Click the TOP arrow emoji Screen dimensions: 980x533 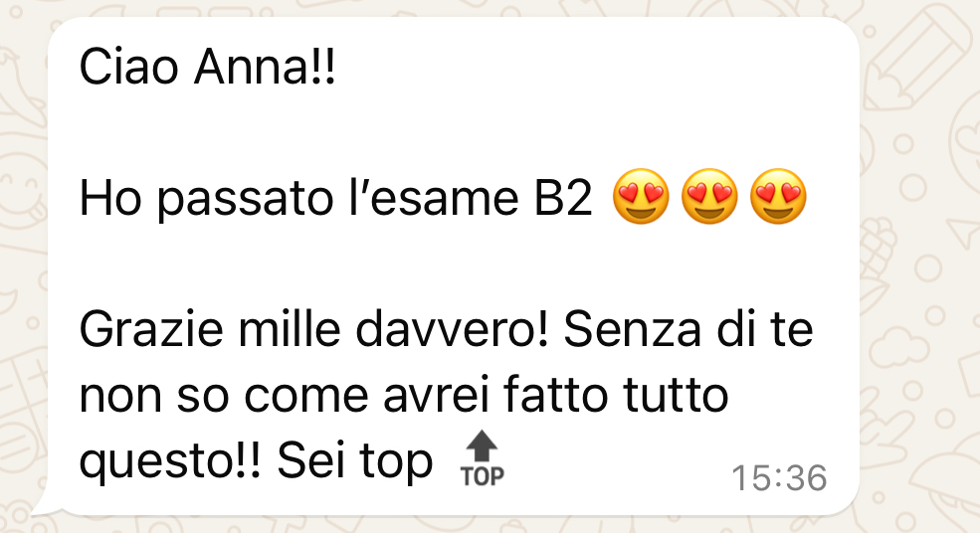tap(482, 458)
